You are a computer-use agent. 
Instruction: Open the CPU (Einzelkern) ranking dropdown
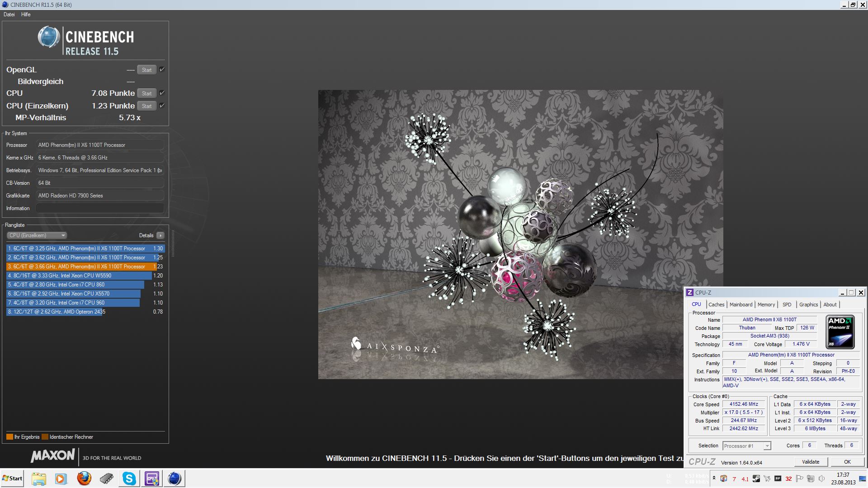click(x=37, y=235)
